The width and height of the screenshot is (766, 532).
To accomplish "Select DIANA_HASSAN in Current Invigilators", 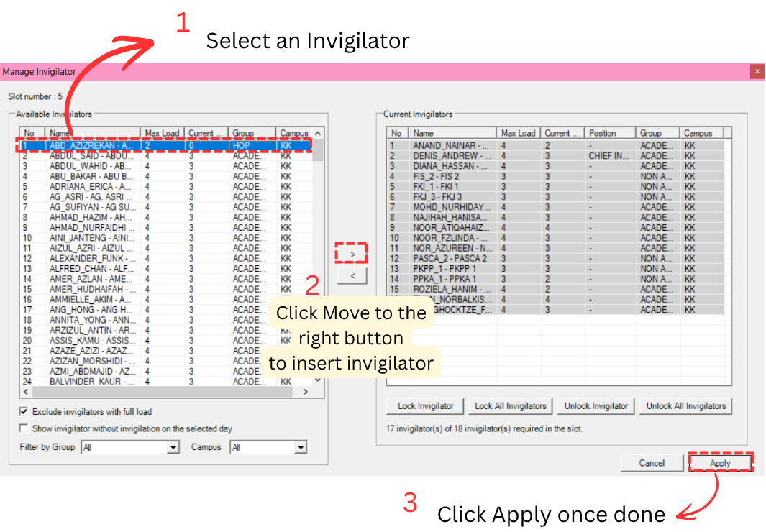I will click(x=556, y=166).
